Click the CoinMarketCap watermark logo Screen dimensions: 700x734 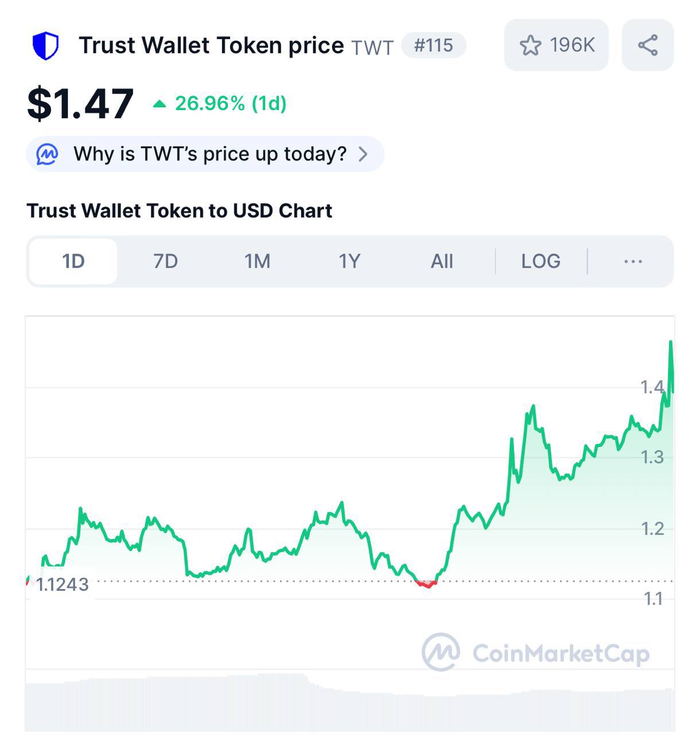point(441,652)
